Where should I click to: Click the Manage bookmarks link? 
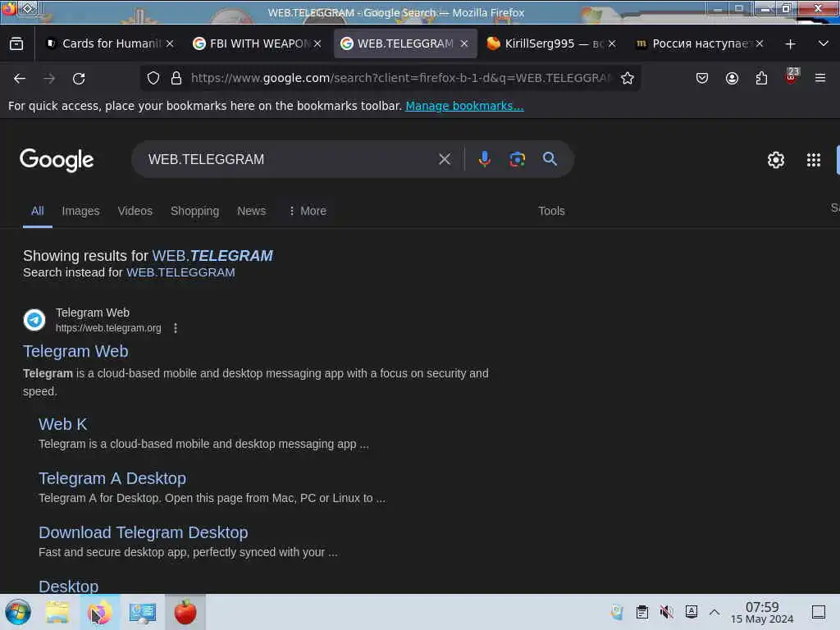tap(464, 106)
